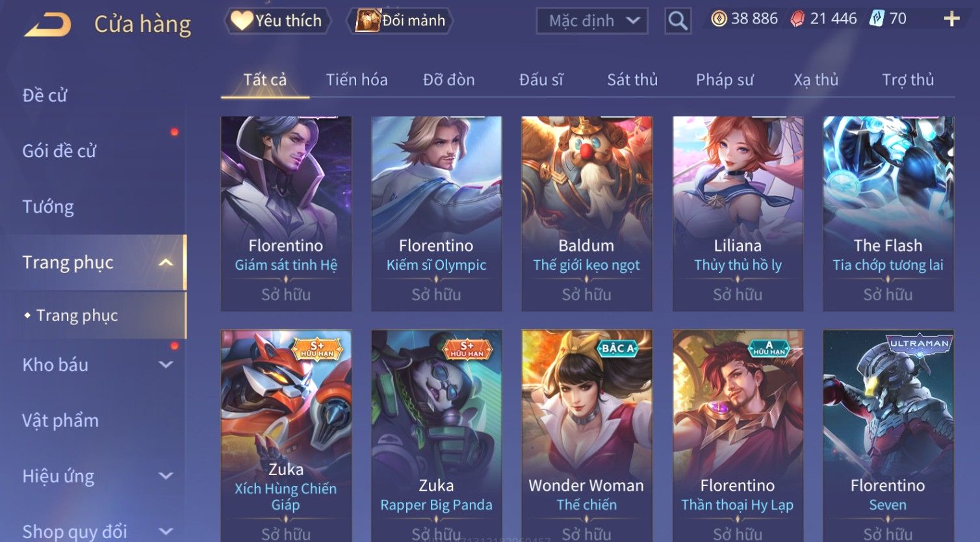980x542 pixels.
Task: Switch to the Pháp sư tab
Action: 725,80
